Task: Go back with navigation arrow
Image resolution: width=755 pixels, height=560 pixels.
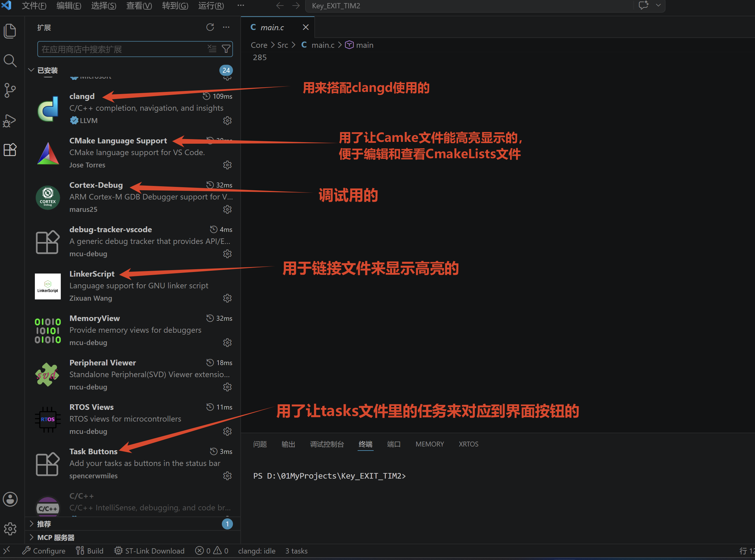Action: point(280,6)
